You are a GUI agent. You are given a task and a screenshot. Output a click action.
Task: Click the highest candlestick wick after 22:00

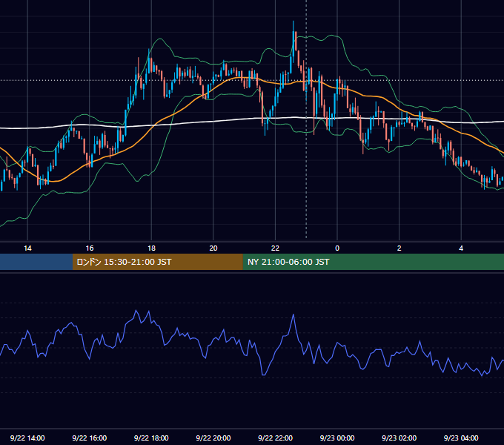294,26
